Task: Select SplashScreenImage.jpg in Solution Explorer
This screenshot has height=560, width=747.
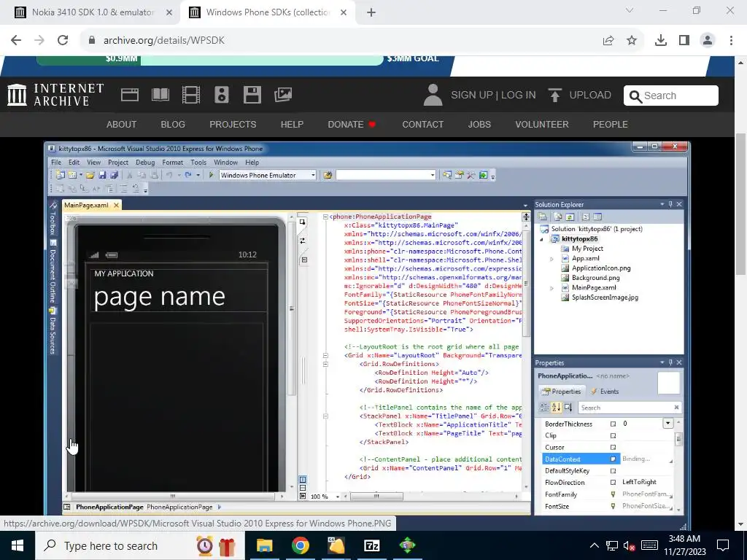Action: coord(605,297)
